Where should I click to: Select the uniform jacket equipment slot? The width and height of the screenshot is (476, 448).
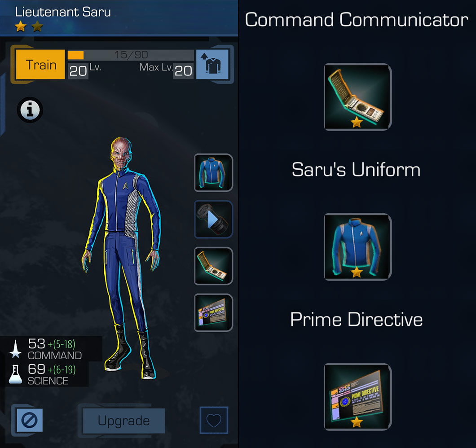[x=213, y=172]
